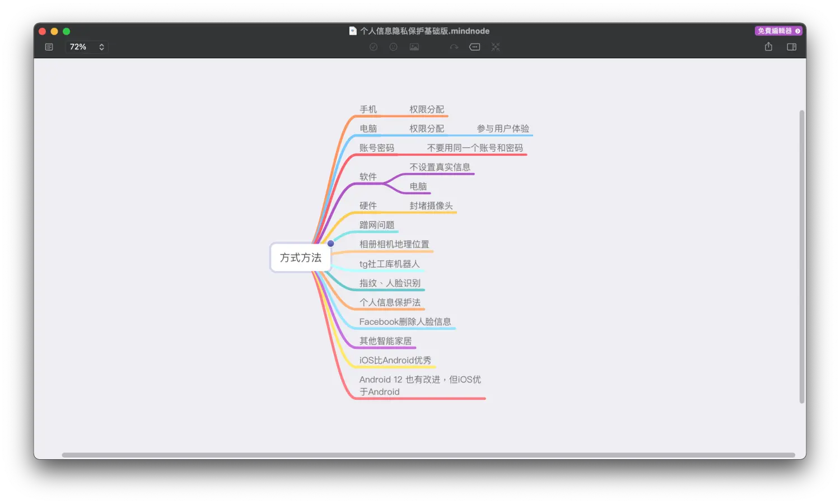This screenshot has height=504, width=840.
Task: Click the sticker emoji icon
Action: (x=394, y=47)
